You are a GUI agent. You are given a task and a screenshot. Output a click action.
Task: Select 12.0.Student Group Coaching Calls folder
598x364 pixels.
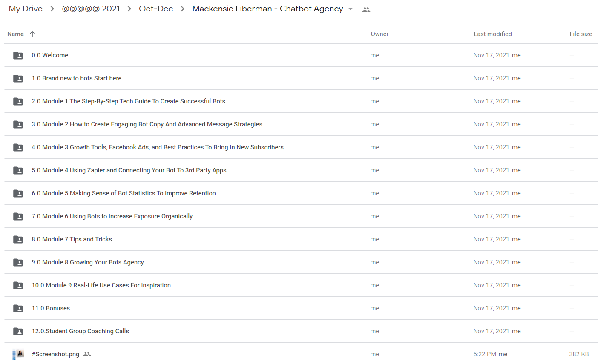80,331
